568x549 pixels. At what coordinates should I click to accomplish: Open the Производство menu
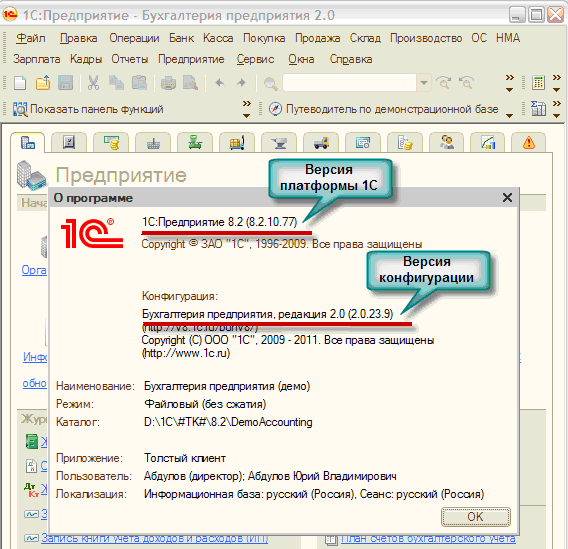tap(426, 38)
